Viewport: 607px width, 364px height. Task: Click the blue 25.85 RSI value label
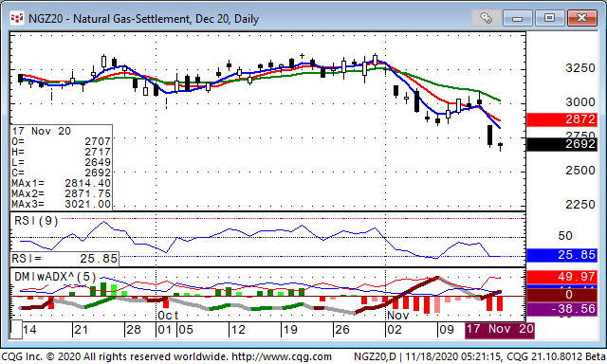click(561, 255)
